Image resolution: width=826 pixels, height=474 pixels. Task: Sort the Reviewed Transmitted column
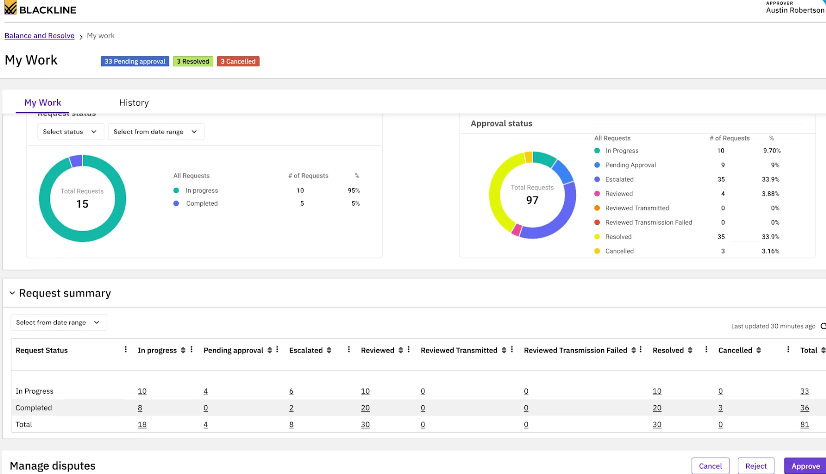pos(504,350)
